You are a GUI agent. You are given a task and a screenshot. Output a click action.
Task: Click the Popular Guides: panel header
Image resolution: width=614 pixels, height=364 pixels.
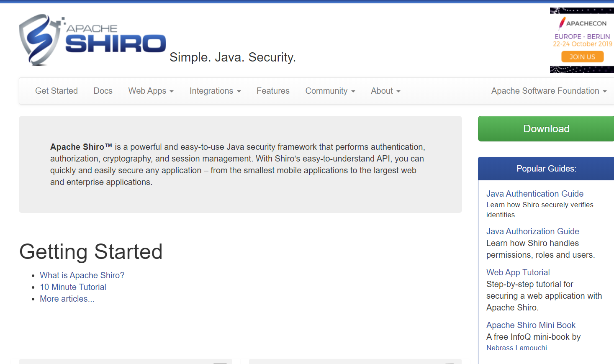pyautogui.click(x=546, y=169)
